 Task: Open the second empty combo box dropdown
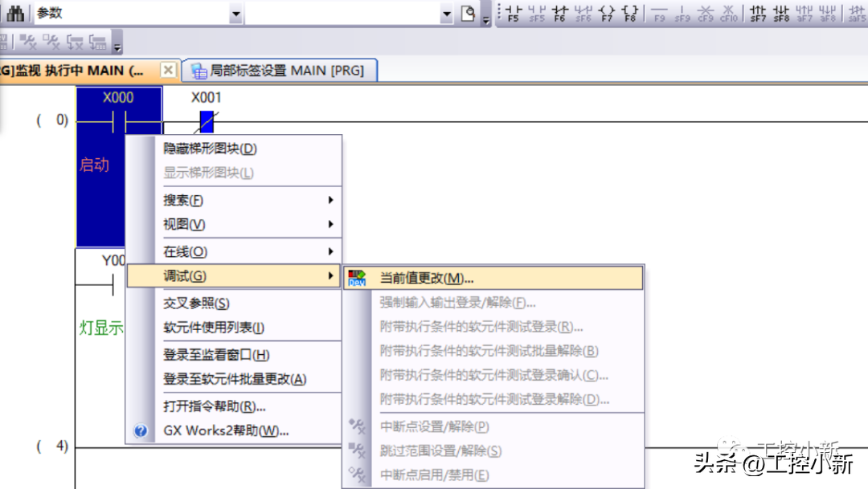click(446, 14)
